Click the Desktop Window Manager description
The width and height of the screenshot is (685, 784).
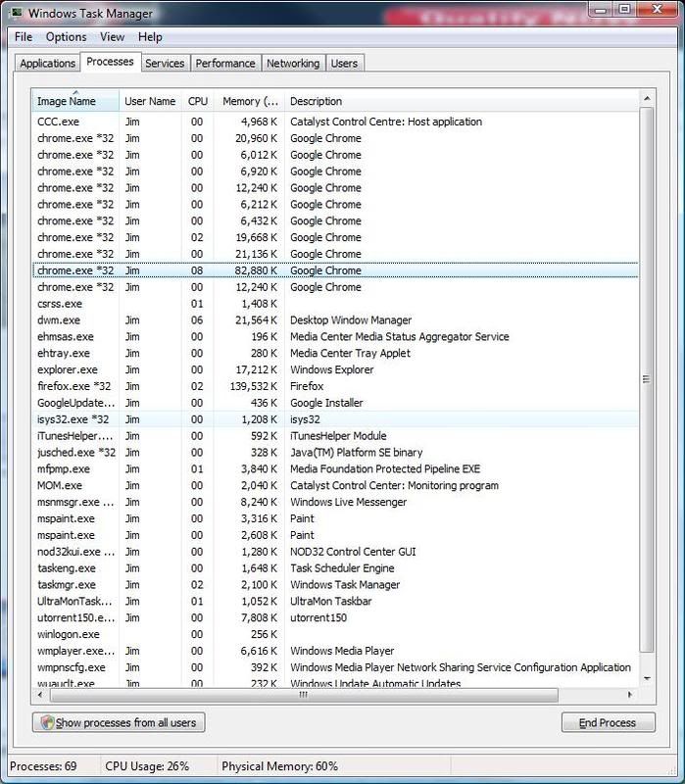click(x=351, y=320)
